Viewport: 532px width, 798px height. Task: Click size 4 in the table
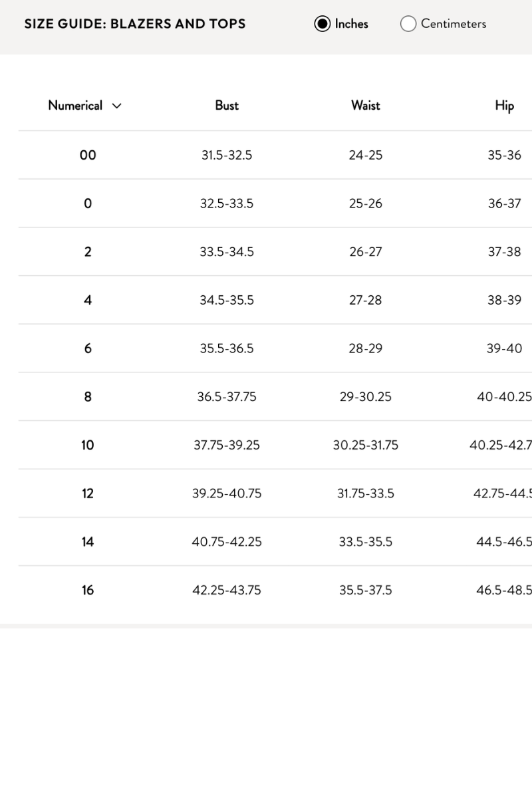pos(88,300)
